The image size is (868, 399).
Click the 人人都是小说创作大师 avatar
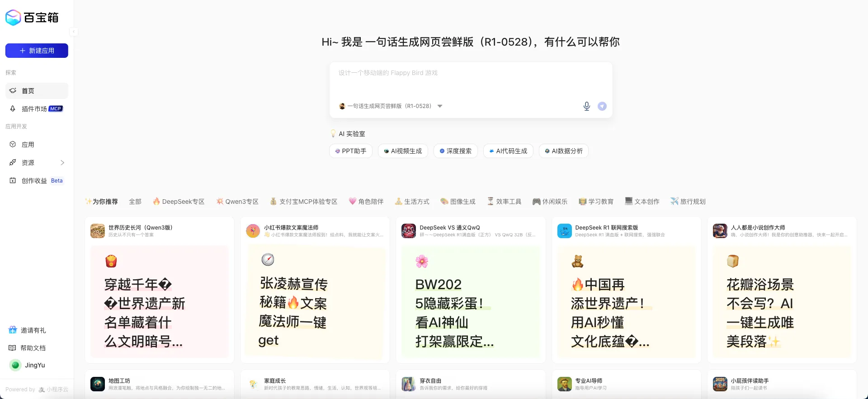tap(720, 231)
